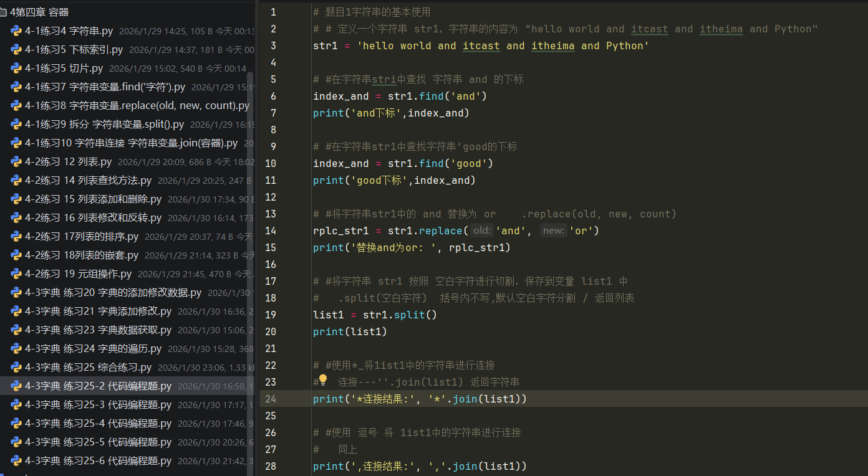
Task: Click the print('*连接结果:' ...) line 24
Action: 420,399
